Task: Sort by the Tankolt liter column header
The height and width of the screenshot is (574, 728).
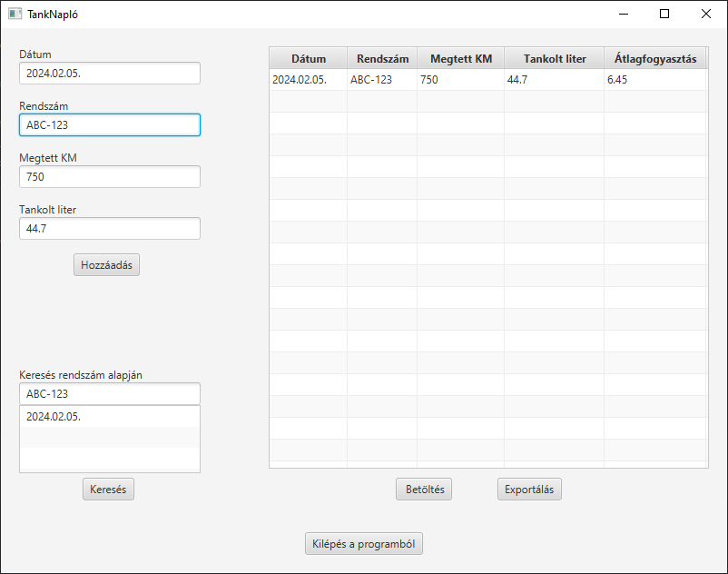Action: coord(554,59)
